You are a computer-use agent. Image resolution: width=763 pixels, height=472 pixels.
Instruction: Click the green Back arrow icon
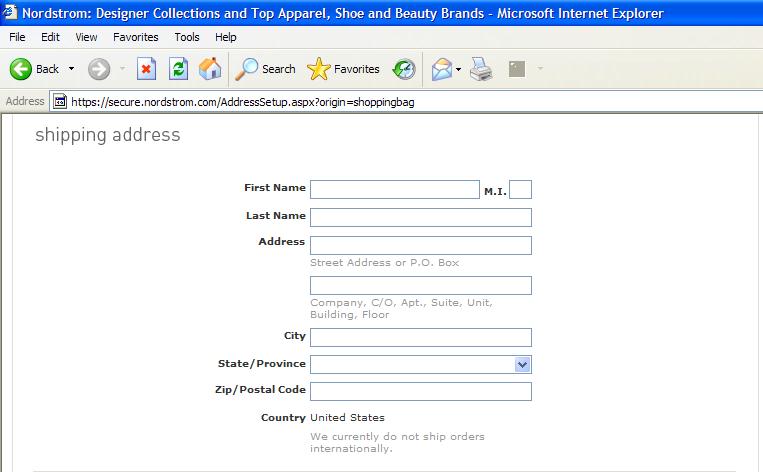(21, 69)
